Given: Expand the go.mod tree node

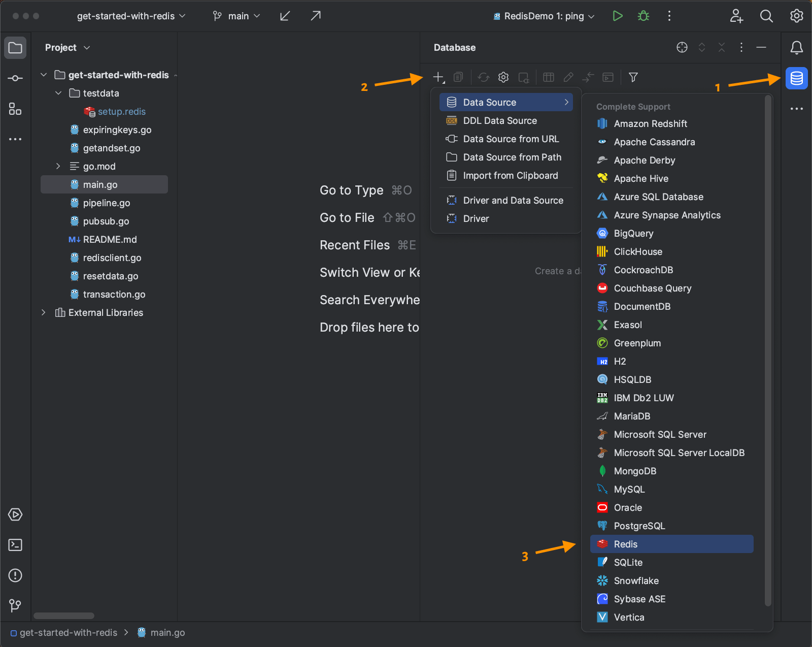Looking at the screenshot, I should [x=58, y=166].
